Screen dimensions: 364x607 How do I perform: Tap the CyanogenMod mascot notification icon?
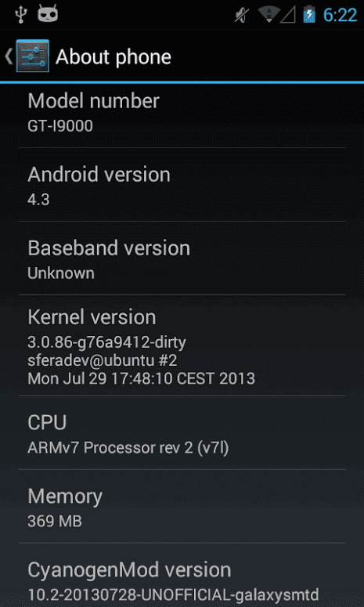[x=49, y=14]
